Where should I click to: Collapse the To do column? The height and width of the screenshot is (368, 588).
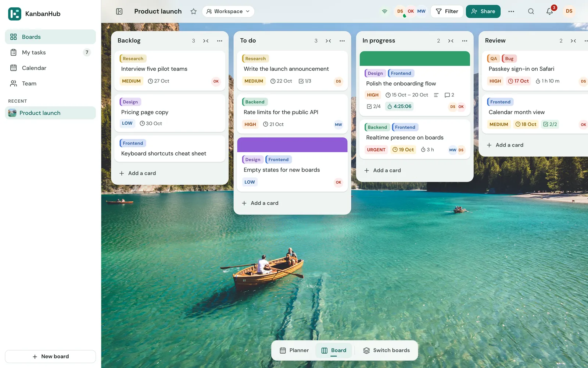coord(328,41)
